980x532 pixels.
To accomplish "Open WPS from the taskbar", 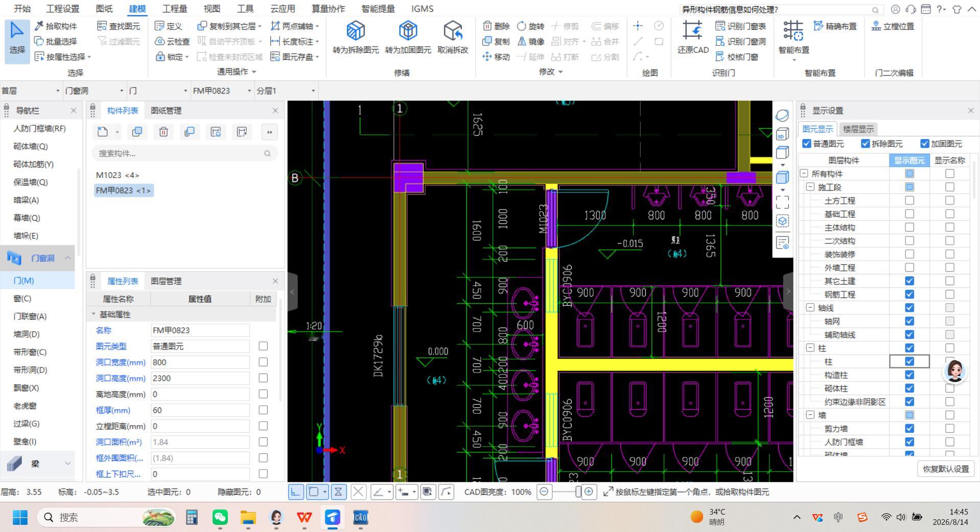I will 305,517.
